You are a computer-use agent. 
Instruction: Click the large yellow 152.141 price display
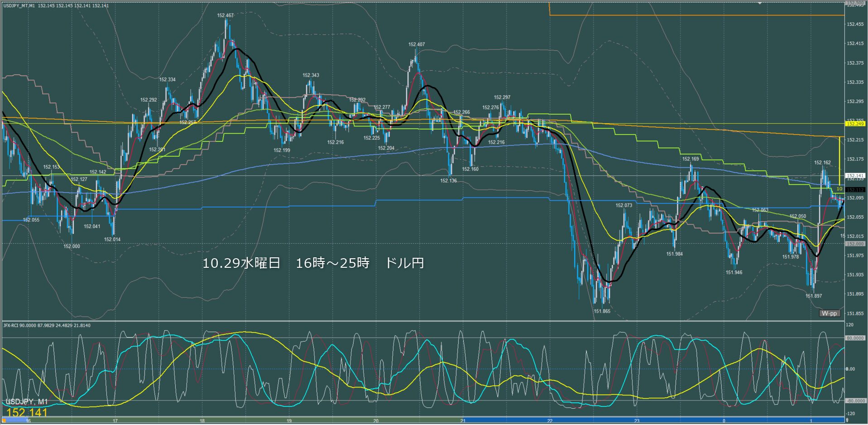[27, 412]
